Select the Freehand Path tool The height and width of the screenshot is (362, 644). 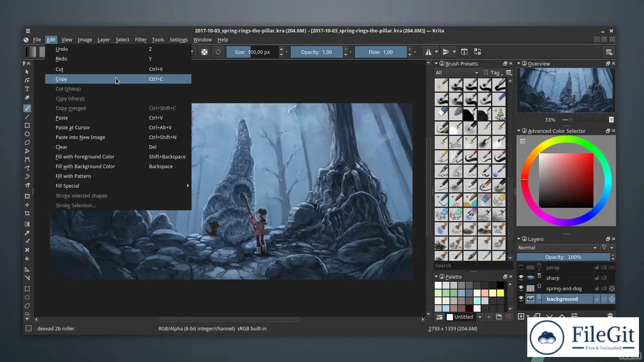(x=27, y=168)
